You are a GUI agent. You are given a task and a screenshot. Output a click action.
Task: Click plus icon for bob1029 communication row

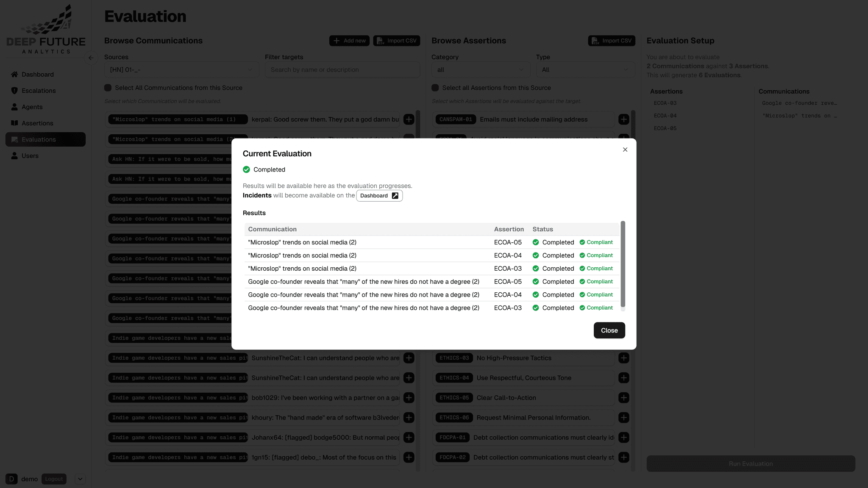[409, 398]
